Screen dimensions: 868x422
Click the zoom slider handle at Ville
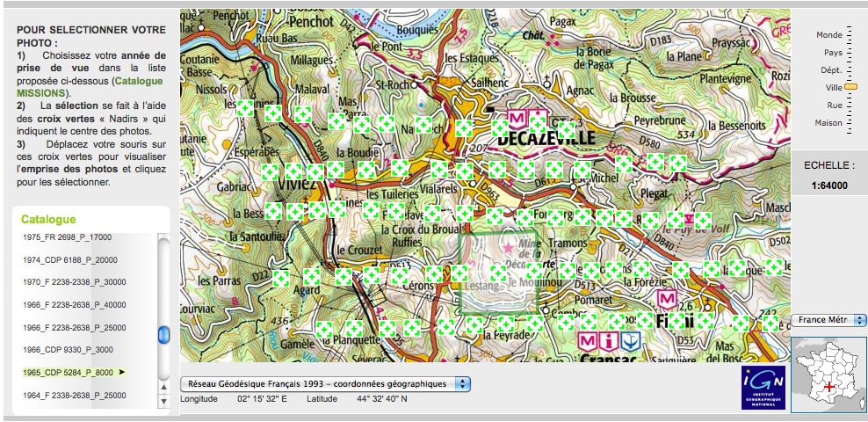850,87
